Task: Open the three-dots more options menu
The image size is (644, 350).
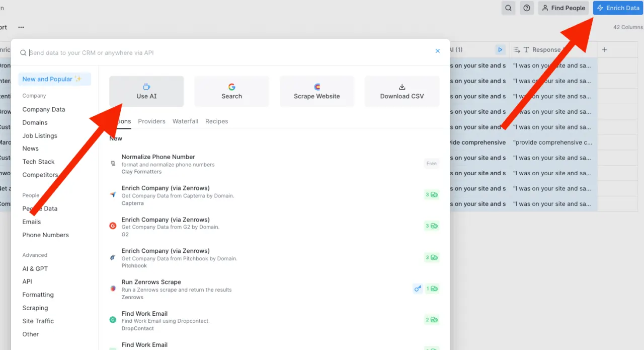Action: 21,27
